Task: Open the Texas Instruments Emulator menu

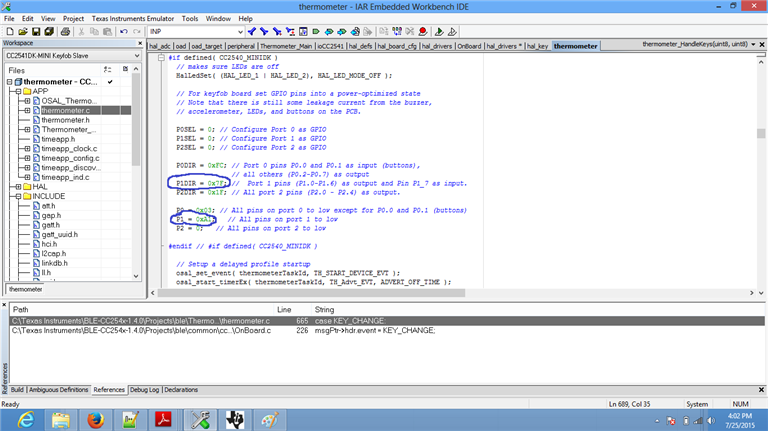Action: tap(133, 19)
